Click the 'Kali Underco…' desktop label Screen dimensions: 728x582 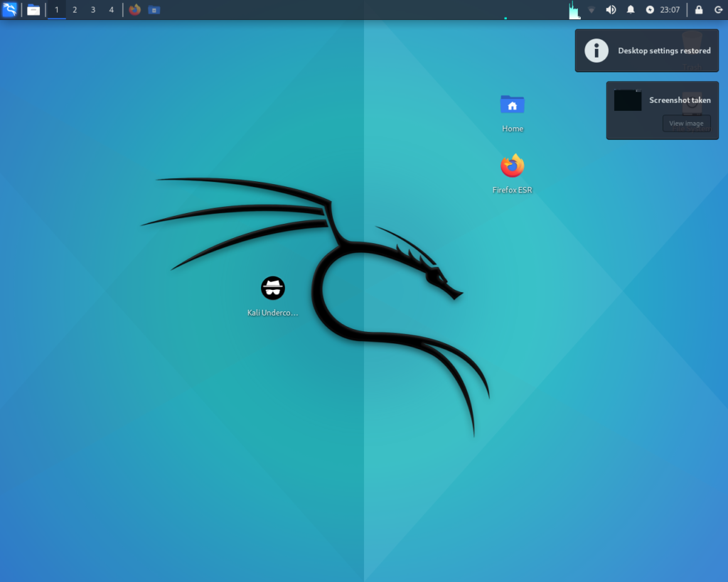click(x=272, y=313)
